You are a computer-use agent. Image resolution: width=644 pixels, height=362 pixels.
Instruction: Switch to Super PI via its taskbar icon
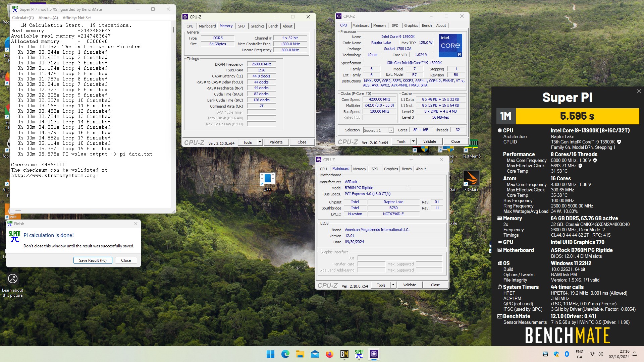point(359,354)
